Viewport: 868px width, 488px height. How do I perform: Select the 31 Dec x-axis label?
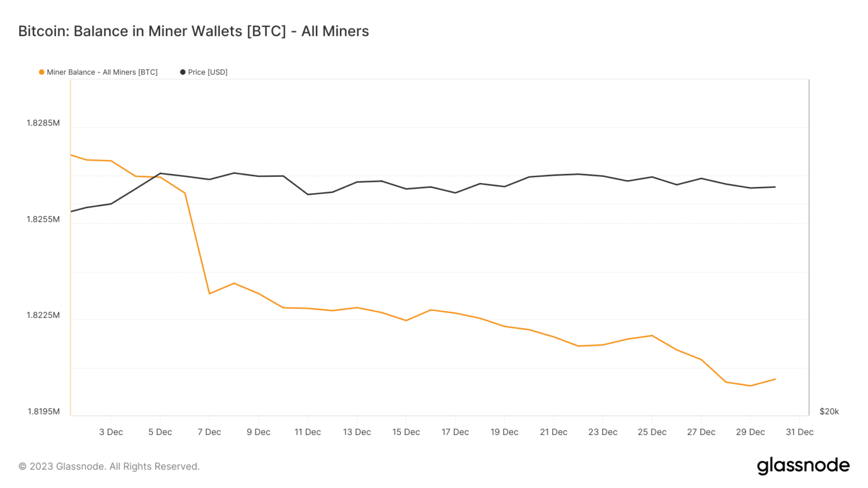coord(799,432)
